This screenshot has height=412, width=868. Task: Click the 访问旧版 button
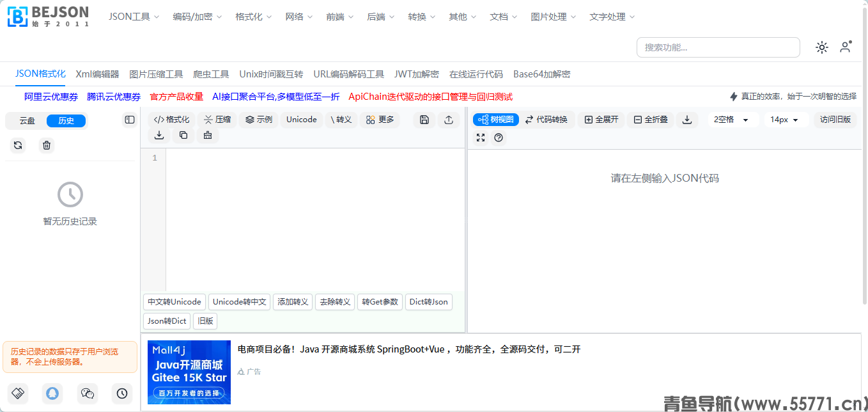(x=835, y=120)
